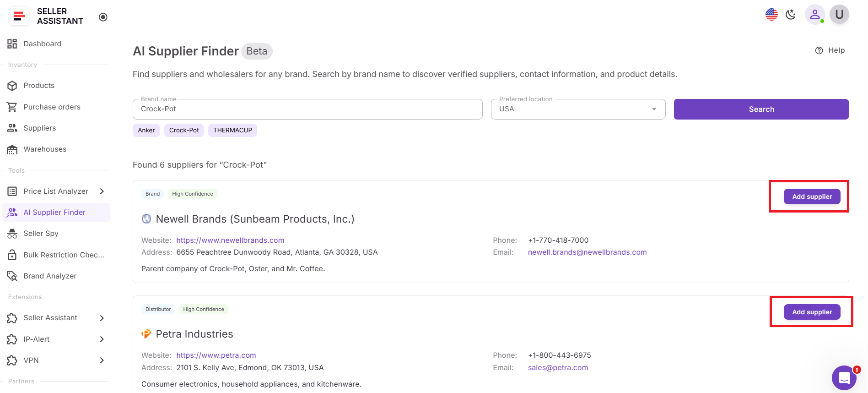The width and height of the screenshot is (868, 393).
Task: Toggle dark mode moon icon
Action: (791, 15)
